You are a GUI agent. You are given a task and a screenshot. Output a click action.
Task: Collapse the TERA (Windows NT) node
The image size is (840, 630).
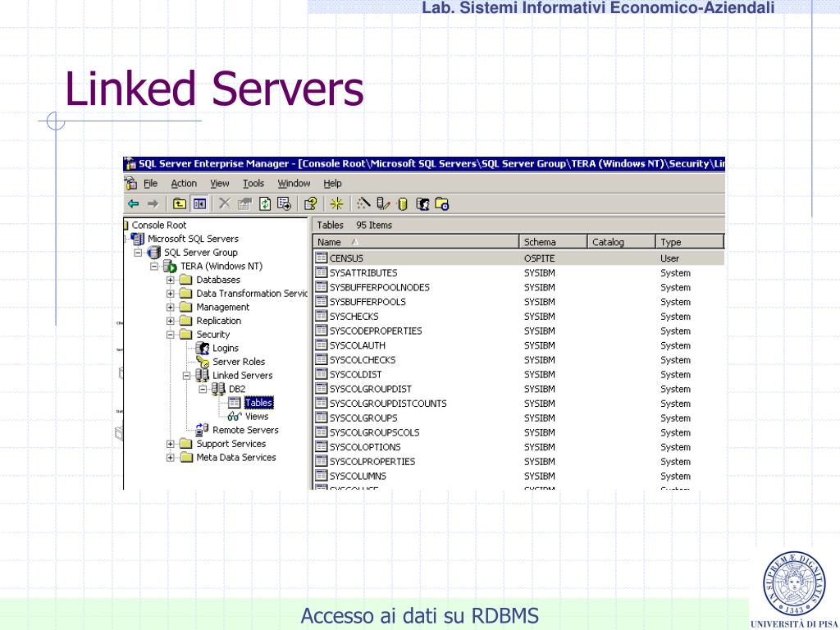154,267
